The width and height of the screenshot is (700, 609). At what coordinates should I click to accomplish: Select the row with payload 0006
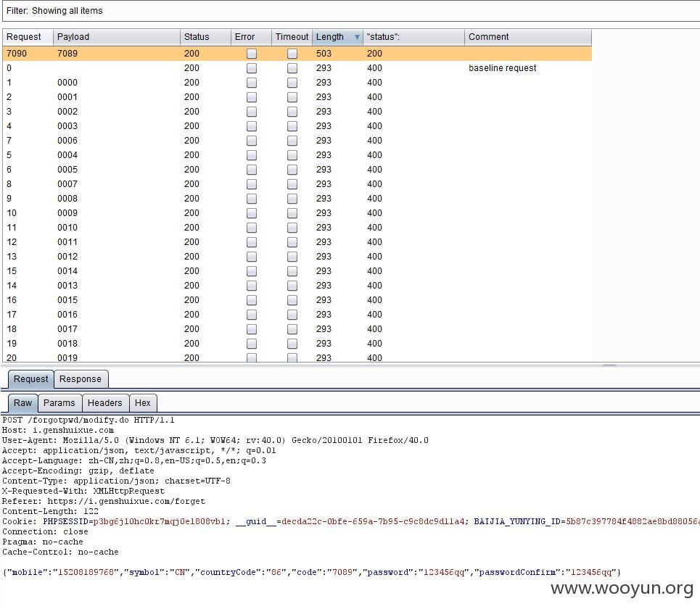point(297,141)
